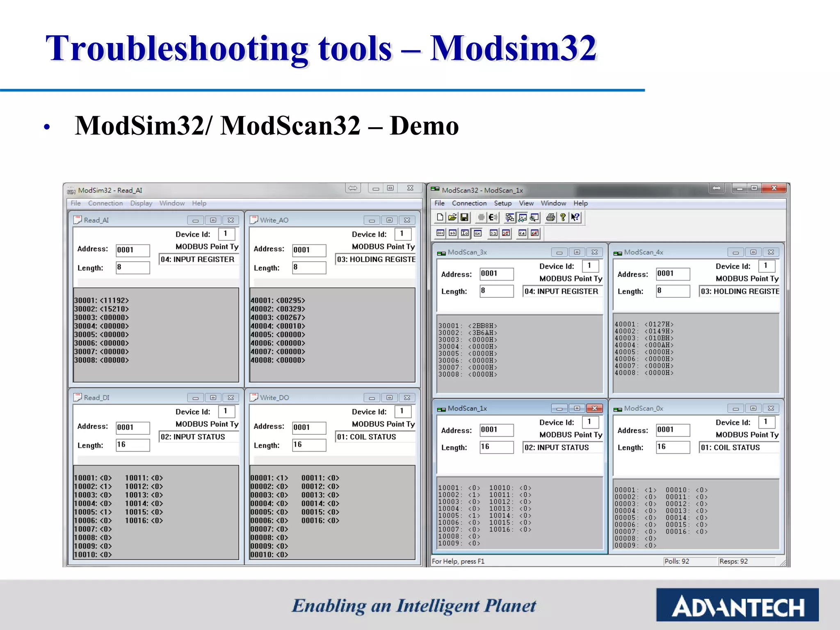840x630 pixels.
Task: Select entry 10005: <1> in ModScan_1x
Action: pos(459,516)
